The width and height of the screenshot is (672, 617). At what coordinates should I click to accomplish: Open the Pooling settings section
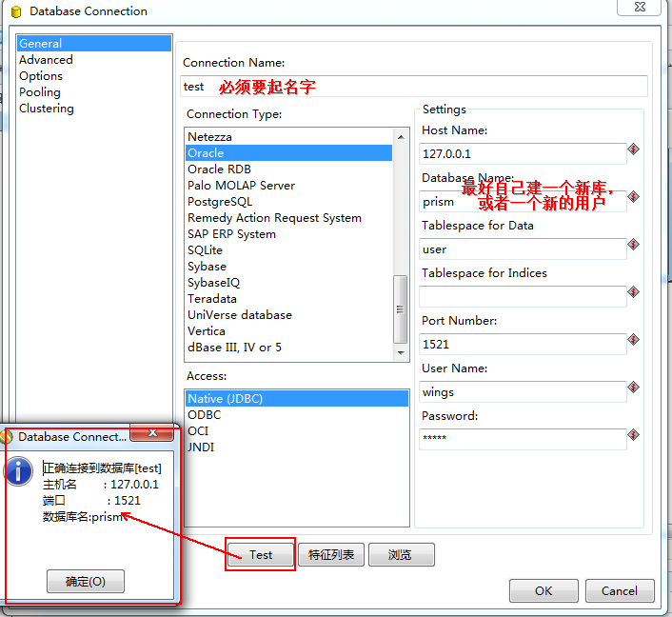(40, 92)
